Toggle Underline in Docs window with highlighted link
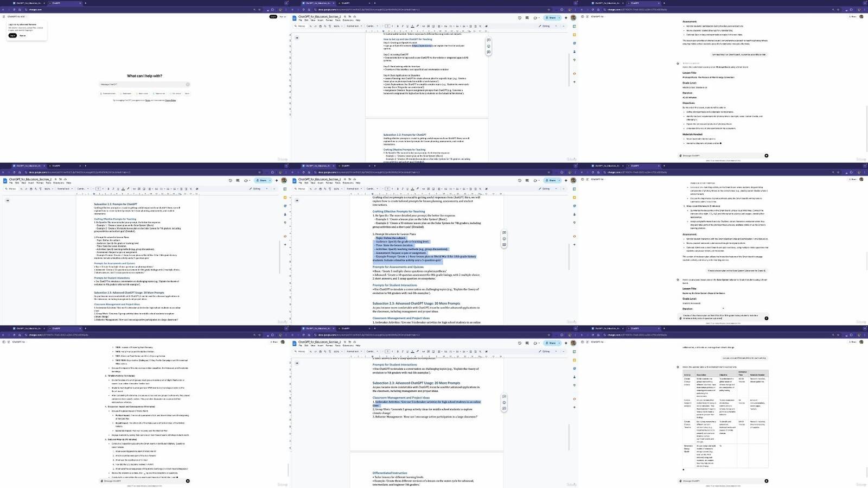This screenshot has width=868, height=488. pyautogui.click(x=407, y=26)
